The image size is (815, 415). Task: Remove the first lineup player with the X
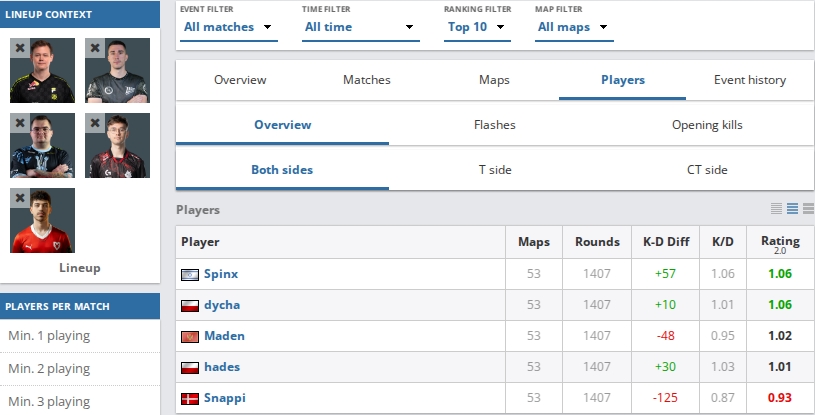pos(20,48)
